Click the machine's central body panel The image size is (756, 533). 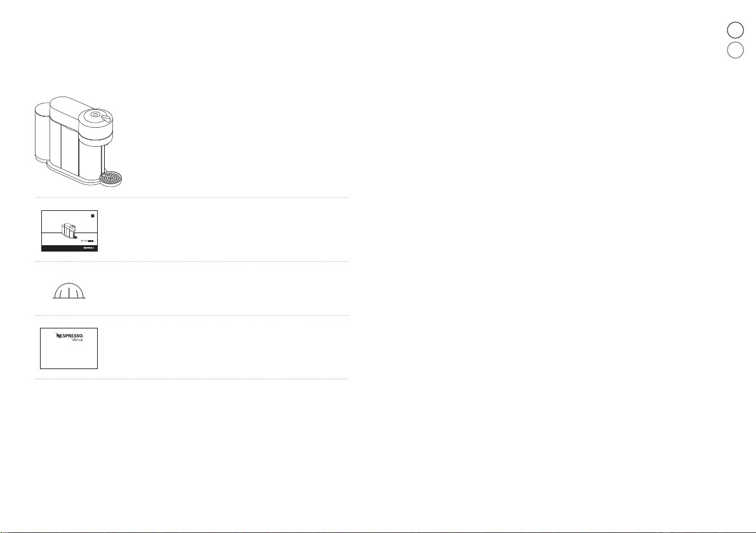[69, 149]
